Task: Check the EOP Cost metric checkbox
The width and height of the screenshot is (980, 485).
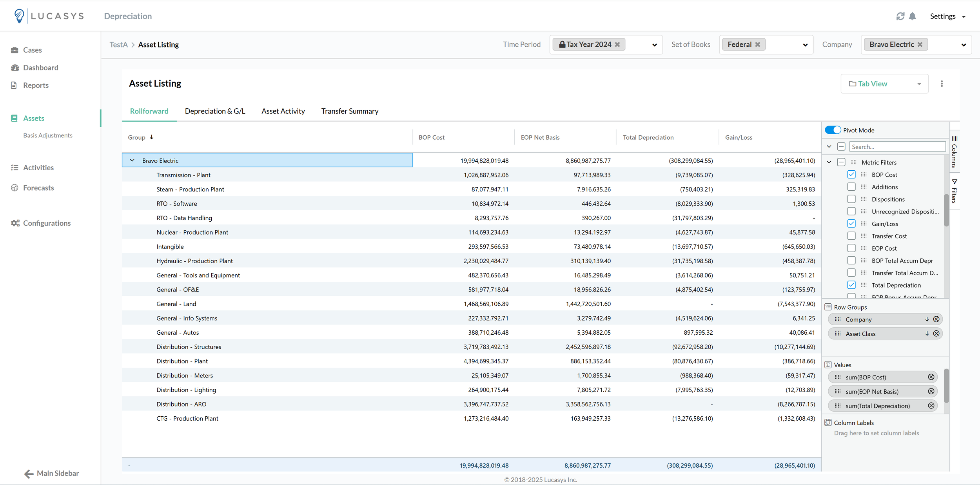Action: pyautogui.click(x=851, y=248)
